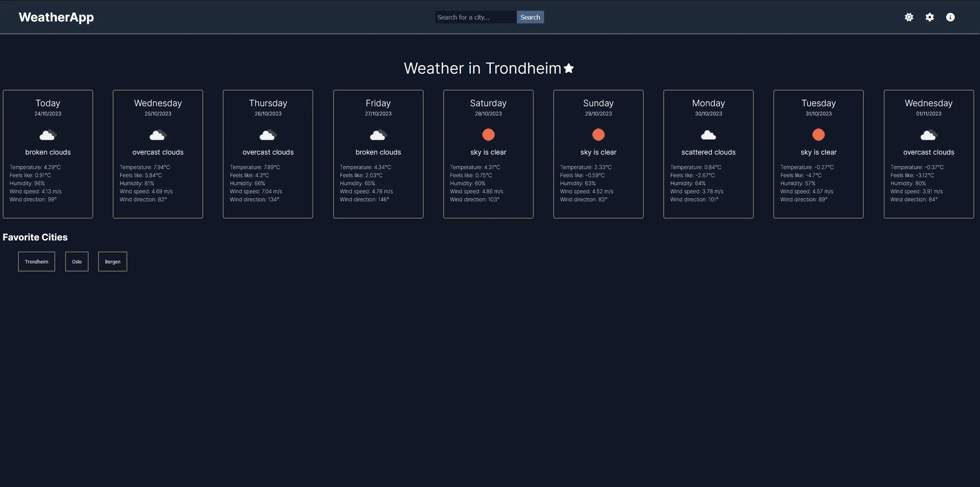This screenshot has width=980, height=487.
Task: Click the WeatherApp logo
Action: click(56, 17)
